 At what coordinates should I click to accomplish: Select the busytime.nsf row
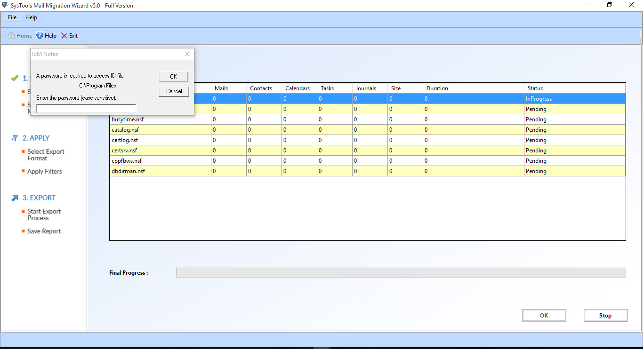[x=368, y=119]
